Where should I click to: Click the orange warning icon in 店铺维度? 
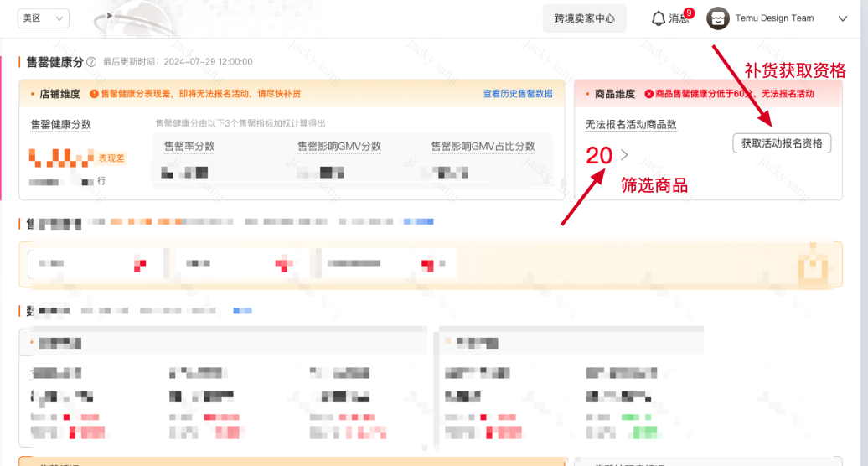94,94
